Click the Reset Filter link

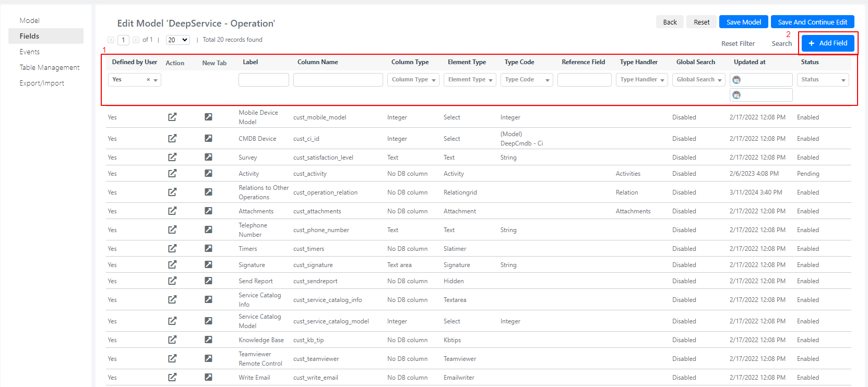click(x=738, y=44)
